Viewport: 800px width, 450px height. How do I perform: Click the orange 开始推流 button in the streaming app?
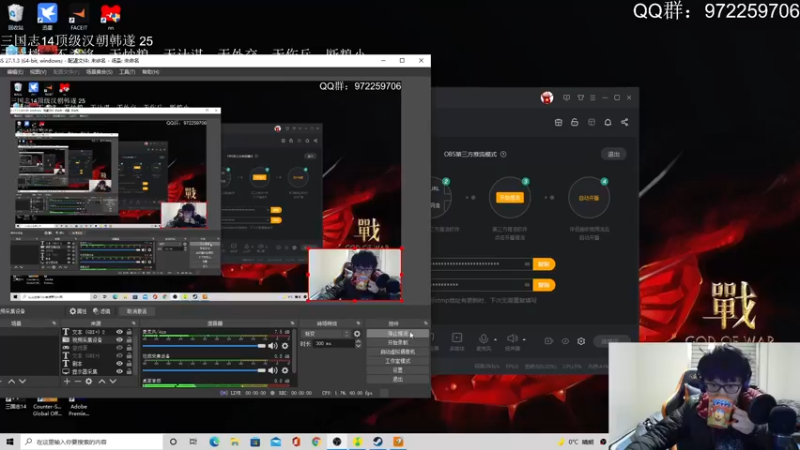point(510,197)
